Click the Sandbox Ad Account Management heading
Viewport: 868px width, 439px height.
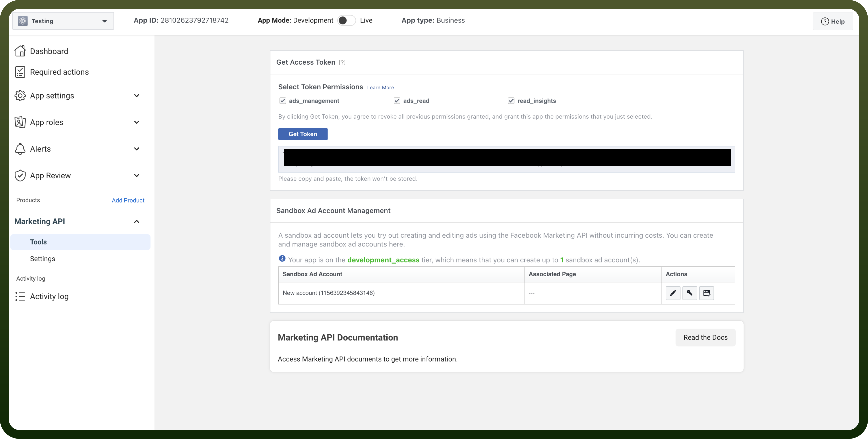point(333,210)
